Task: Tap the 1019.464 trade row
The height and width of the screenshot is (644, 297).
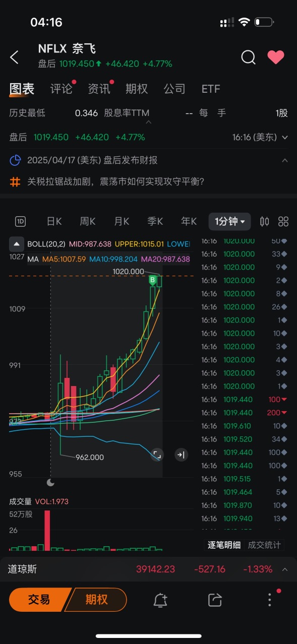Action: click(x=245, y=492)
